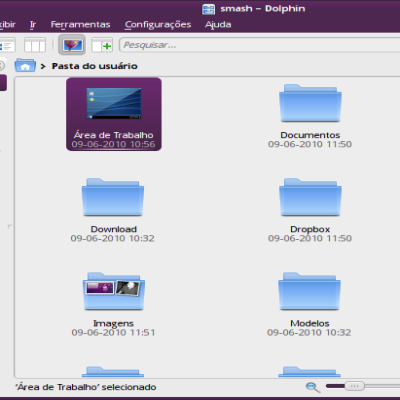
Task: Select the Imagens folder icon
Action: click(x=113, y=292)
